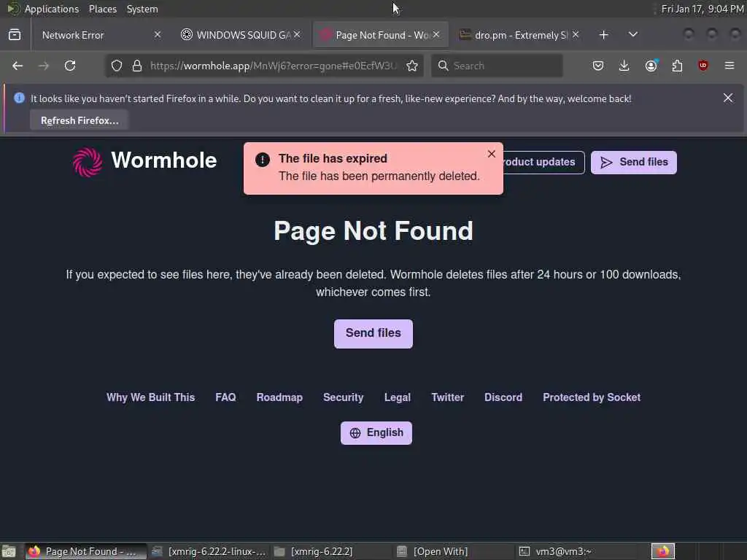747x560 pixels.
Task: Click the centered Send files button
Action: pos(373,333)
